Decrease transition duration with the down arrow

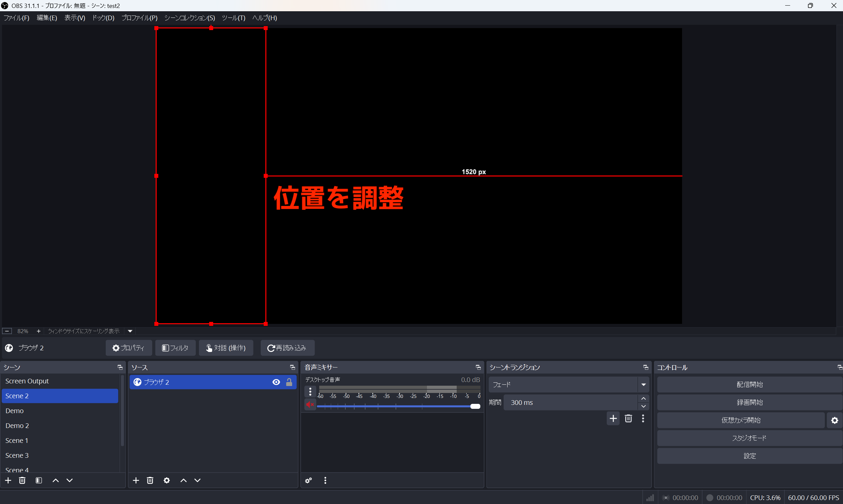point(643,407)
